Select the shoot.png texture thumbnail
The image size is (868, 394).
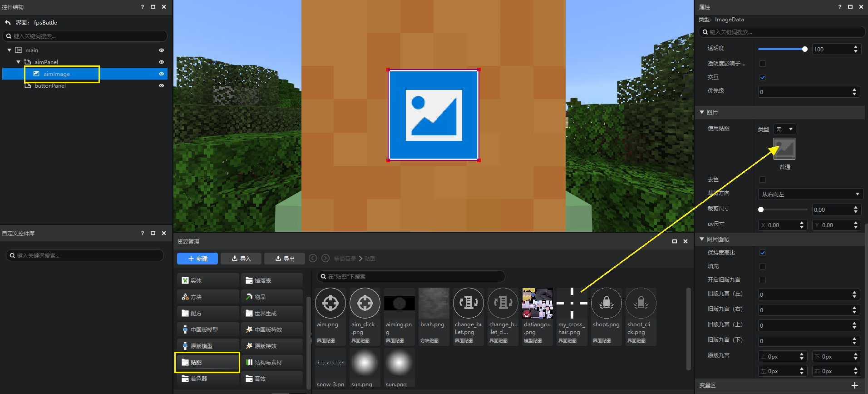(607, 303)
